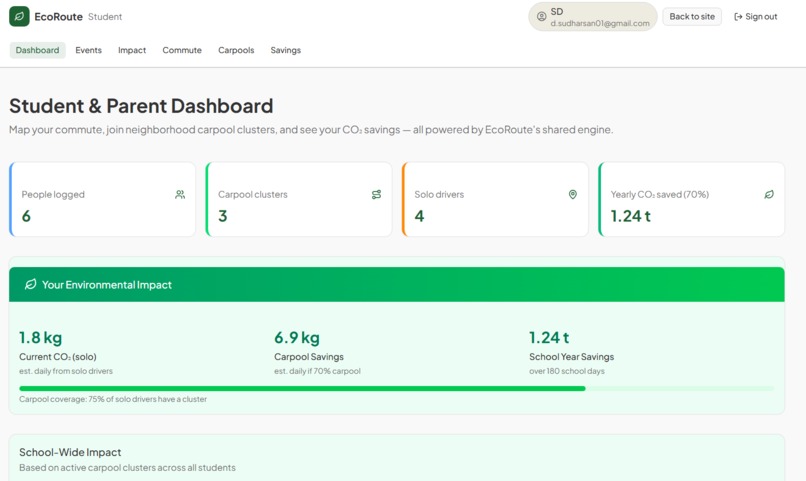
Task: Click the Your Environmental Impact banner title
Action: click(x=107, y=285)
